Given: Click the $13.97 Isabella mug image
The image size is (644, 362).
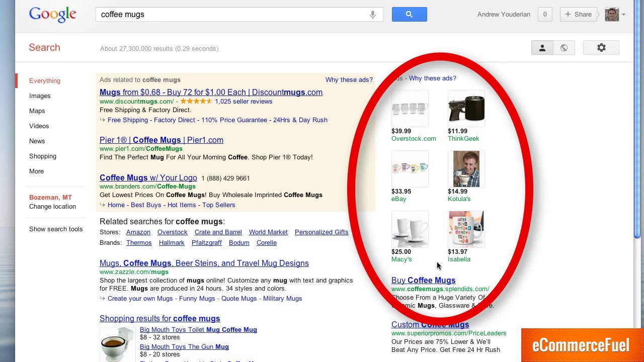Looking at the screenshot, I should coord(466,229).
